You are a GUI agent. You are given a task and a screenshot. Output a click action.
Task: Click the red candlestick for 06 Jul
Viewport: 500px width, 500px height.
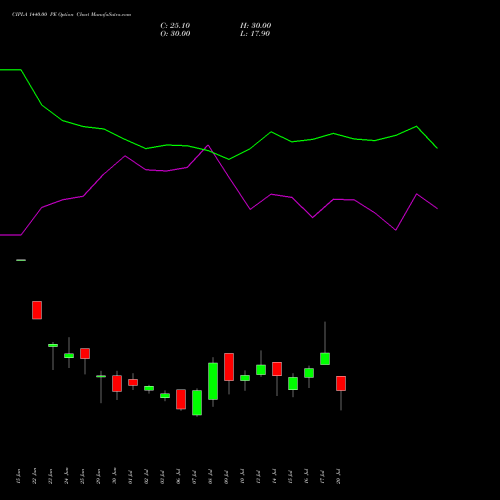pyautogui.click(x=181, y=399)
